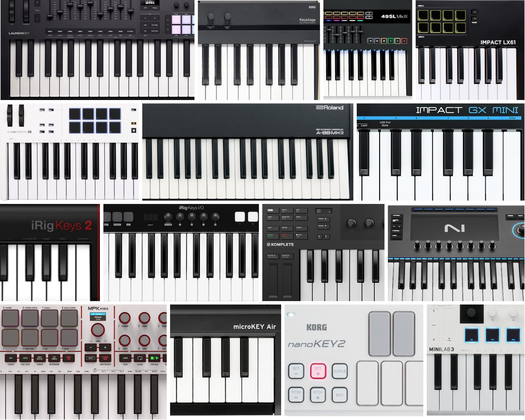Viewport: 525px width, 420px height.
Task: Click the NOTE REPEAT button on MPK mini
Action: (x=40, y=358)
